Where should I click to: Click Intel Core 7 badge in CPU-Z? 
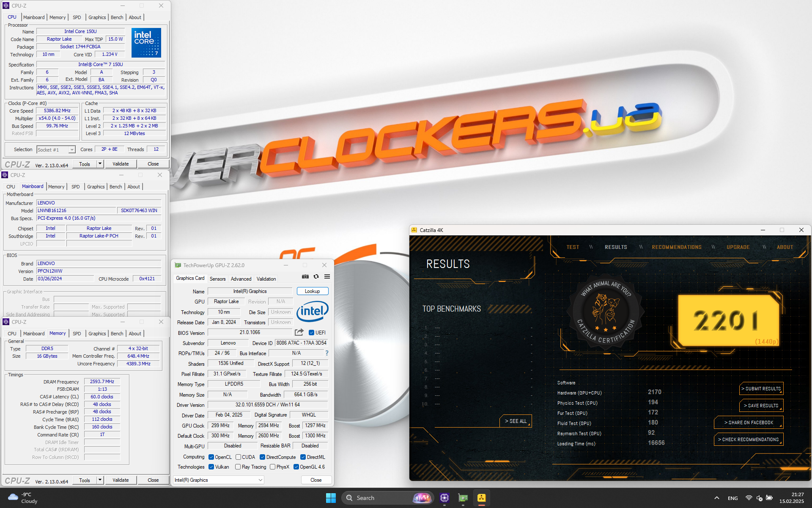[146, 42]
